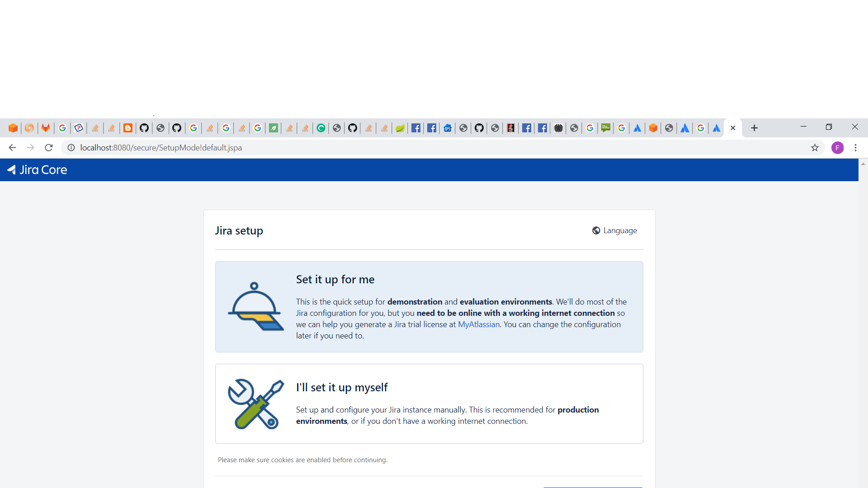Go forward in browser history
The width and height of the screenshot is (868, 488).
coord(30,148)
